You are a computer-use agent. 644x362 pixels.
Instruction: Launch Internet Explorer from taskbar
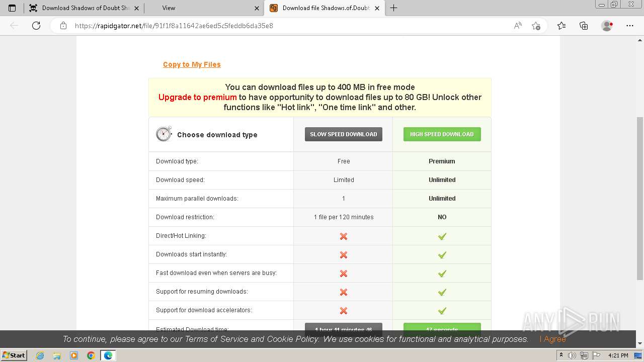40,355
